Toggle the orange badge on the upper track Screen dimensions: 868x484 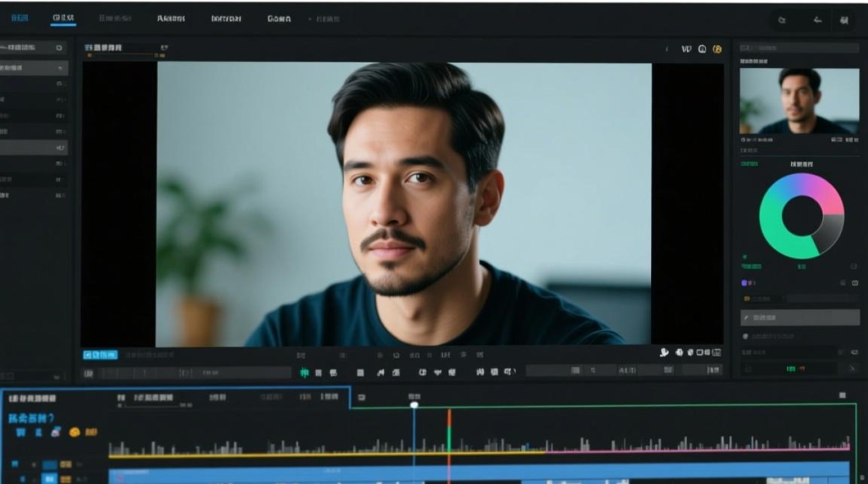coord(66,464)
